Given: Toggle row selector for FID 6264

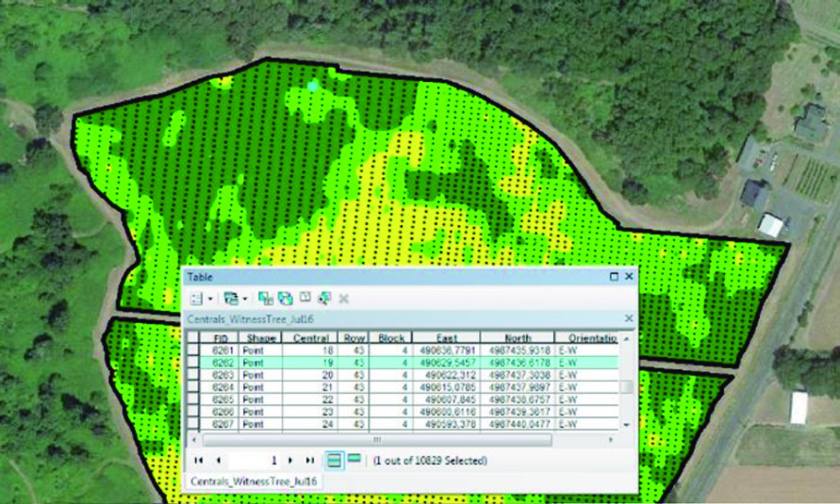Looking at the screenshot, I should click(x=192, y=387).
